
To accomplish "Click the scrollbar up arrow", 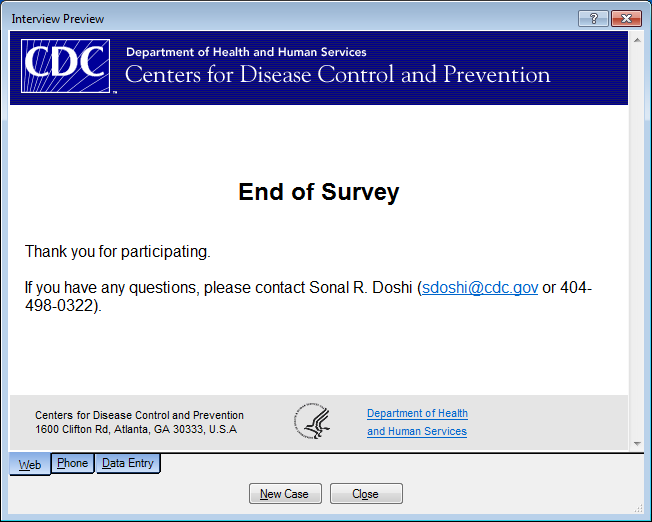I will 636,42.
